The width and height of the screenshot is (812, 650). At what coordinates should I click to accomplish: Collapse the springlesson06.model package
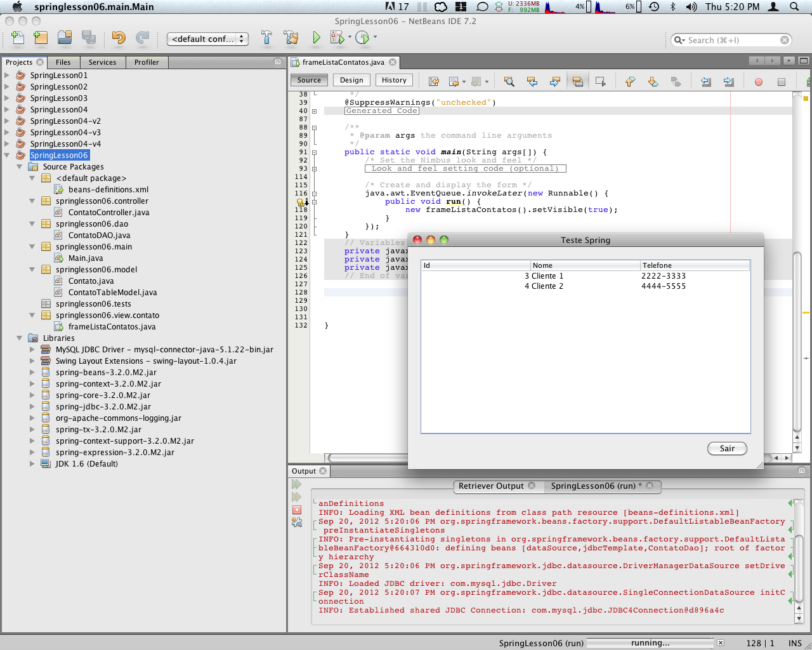(32, 269)
